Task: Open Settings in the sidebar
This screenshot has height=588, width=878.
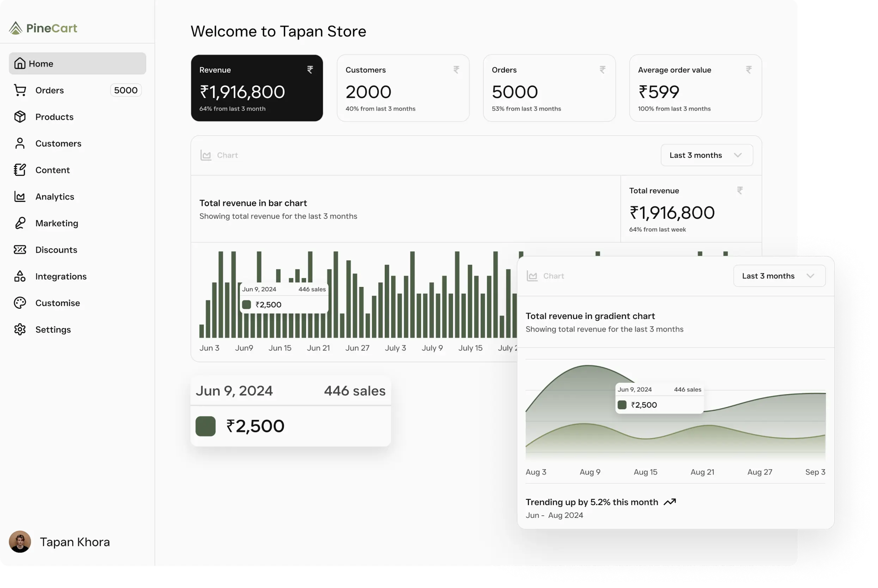Action: [78, 330]
